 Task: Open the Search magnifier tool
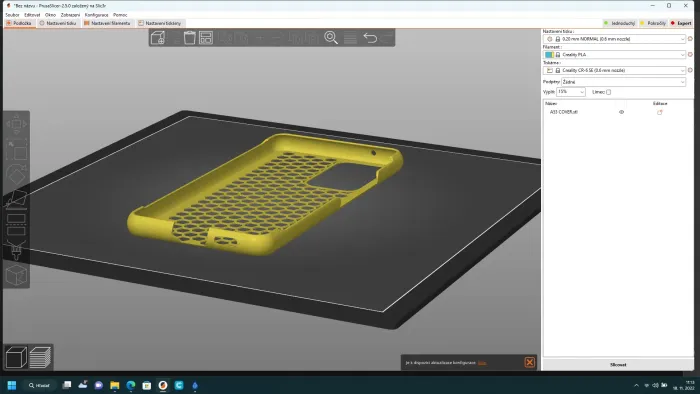pos(331,37)
